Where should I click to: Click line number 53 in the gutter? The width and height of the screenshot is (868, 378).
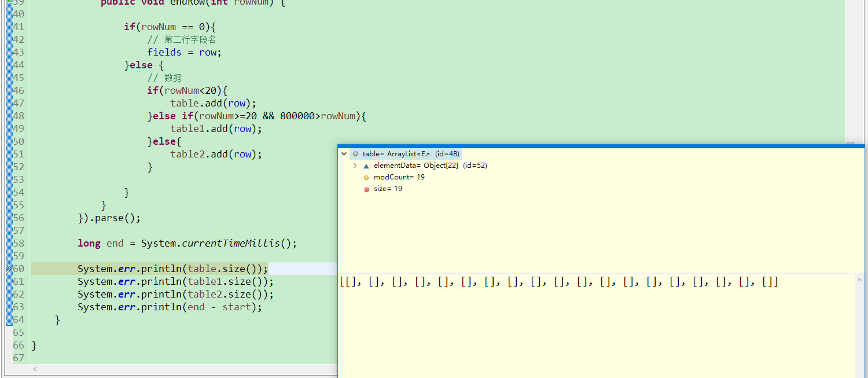(19, 179)
